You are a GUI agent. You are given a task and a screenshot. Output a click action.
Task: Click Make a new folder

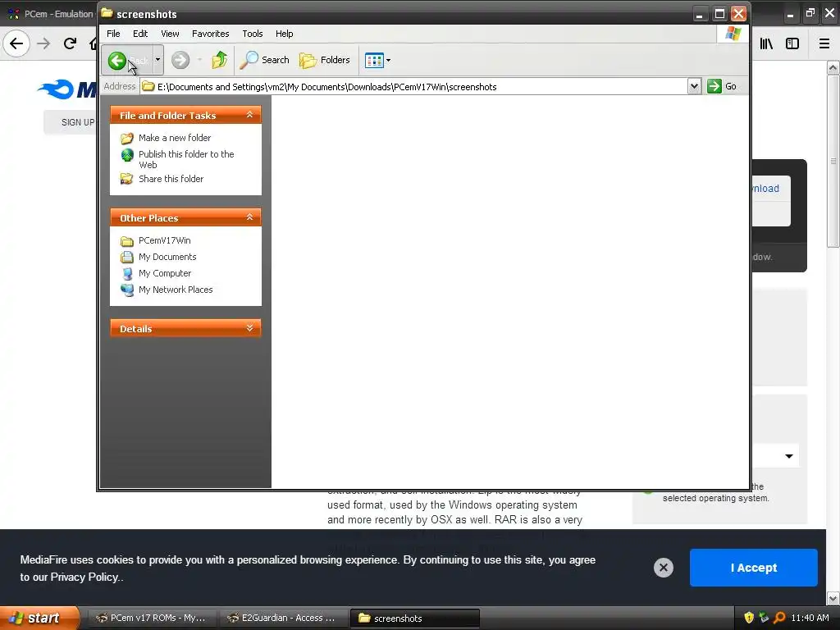[175, 138]
